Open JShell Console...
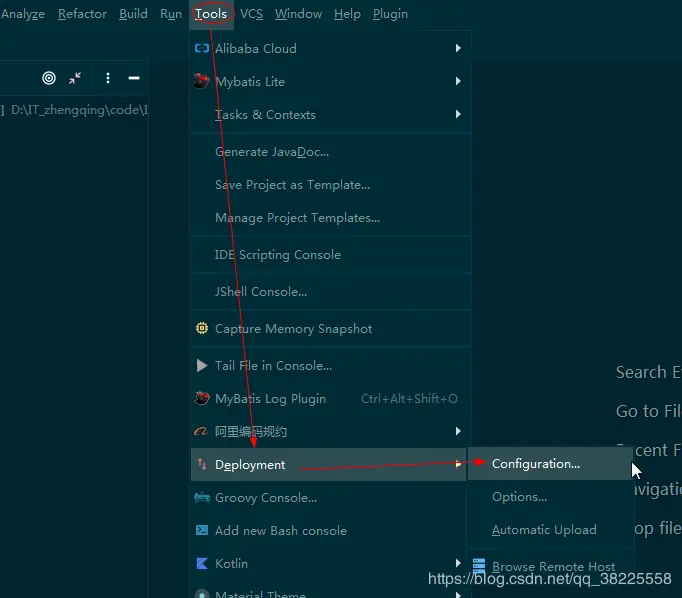This screenshot has height=598, width=682. pyautogui.click(x=331, y=291)
